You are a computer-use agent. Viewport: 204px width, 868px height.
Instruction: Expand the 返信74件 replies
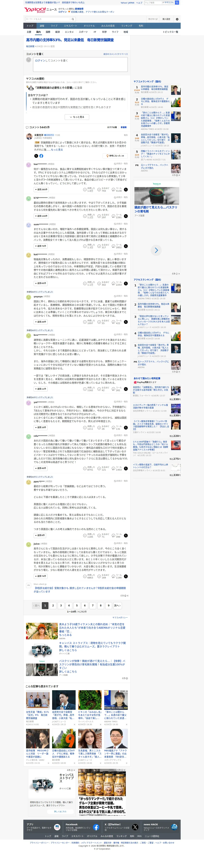click(x=40, y=577)
